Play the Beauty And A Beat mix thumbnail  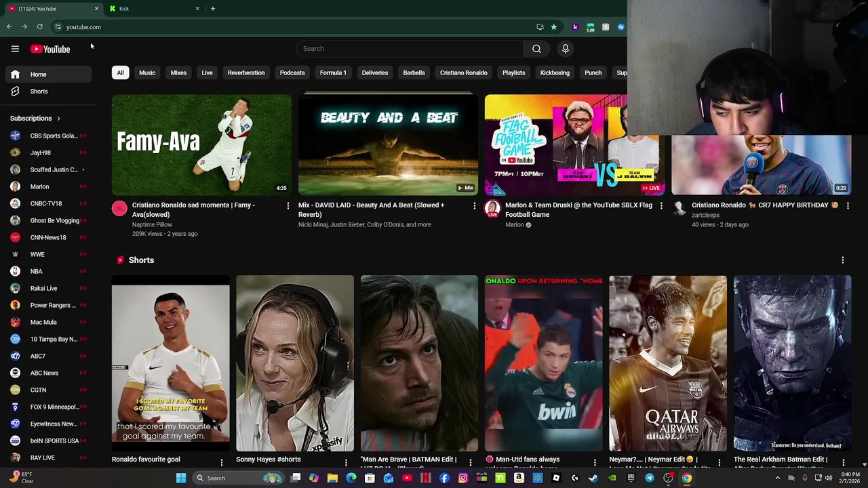coord(388,144)
